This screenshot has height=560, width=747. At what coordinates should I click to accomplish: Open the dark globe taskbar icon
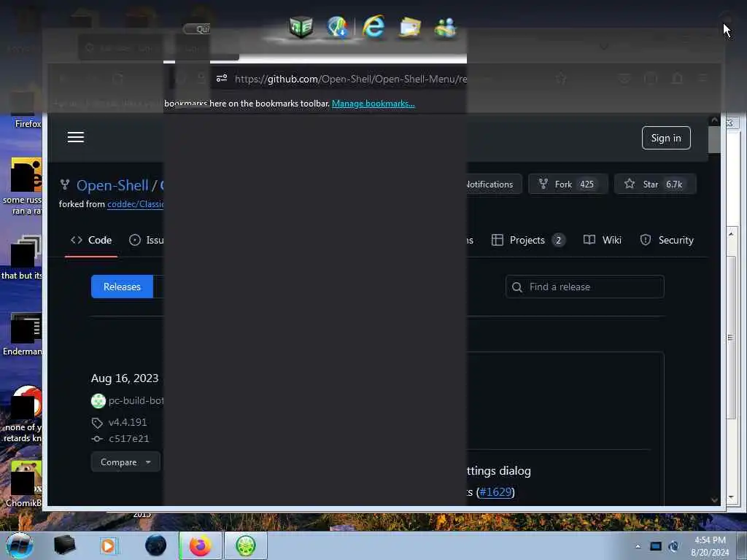(x=156, y=545)
